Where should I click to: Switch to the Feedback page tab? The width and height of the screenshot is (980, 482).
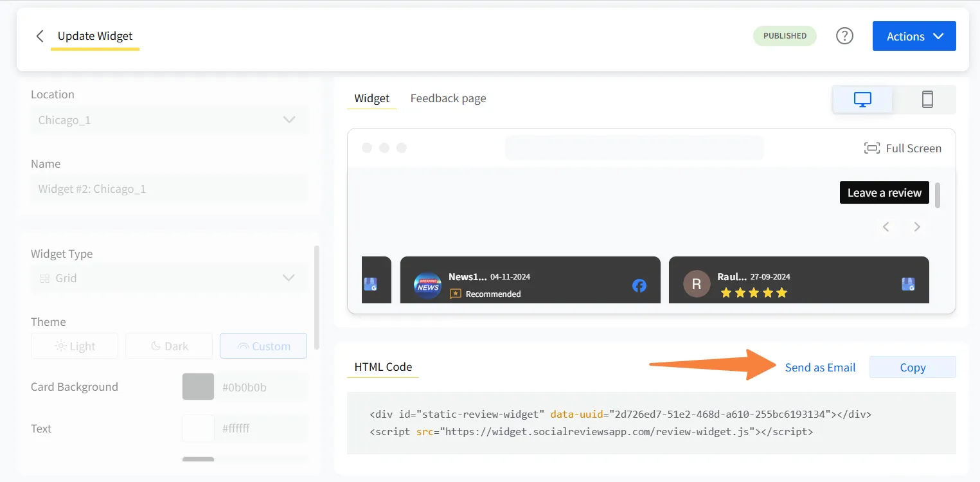click(x=448, y=98)
